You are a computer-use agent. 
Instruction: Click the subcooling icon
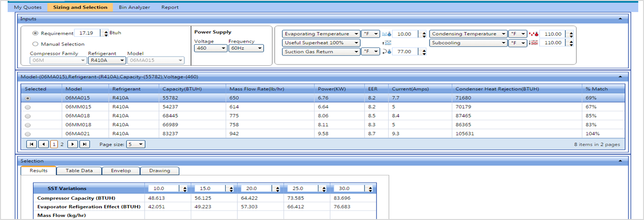click(533, 43)
